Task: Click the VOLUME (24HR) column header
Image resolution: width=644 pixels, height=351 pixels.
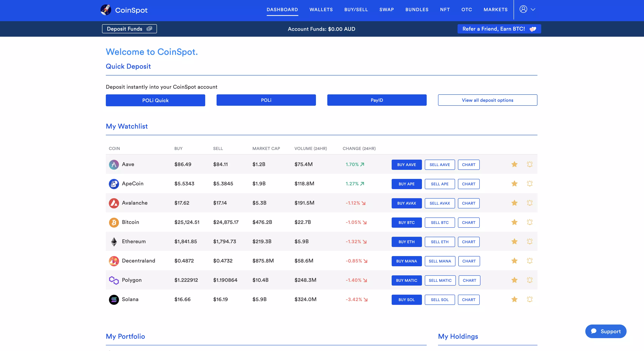Action: [x=310, y=148]
